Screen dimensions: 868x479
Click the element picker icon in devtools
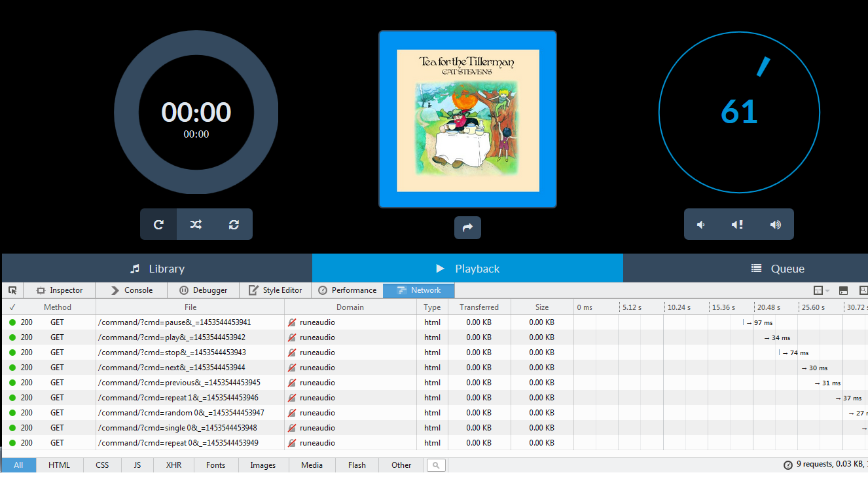click(x=12, y=290)
